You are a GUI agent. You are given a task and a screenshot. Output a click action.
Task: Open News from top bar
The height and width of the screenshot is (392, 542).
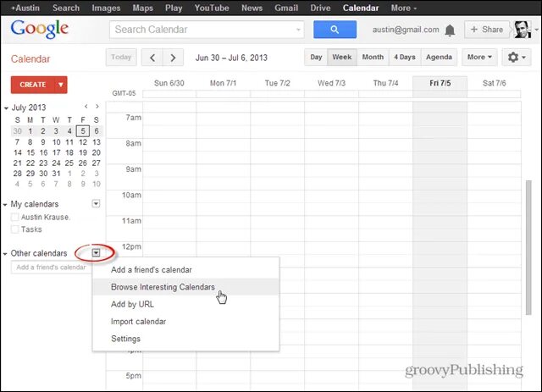[x=252, y=8]
